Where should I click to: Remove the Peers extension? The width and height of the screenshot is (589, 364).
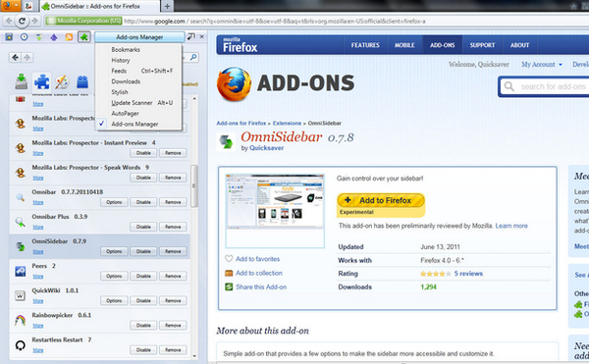pos(173,276)
